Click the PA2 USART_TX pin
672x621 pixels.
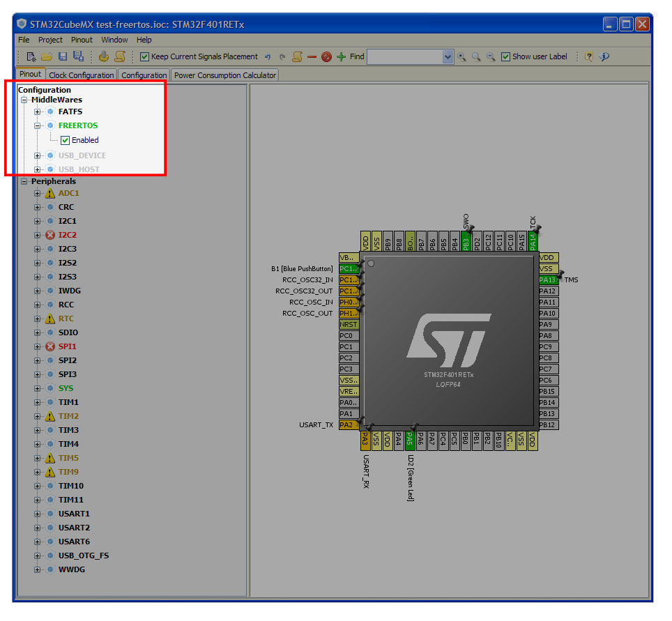coord(349,424)
